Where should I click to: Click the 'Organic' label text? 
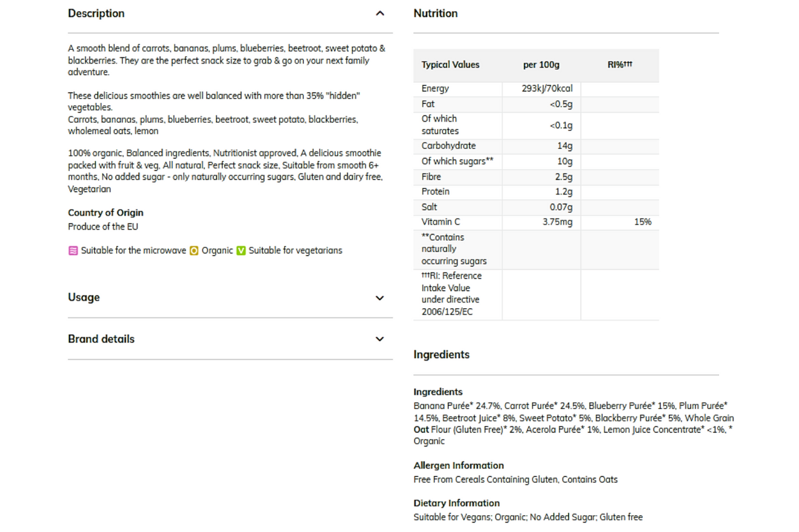[217, 251]
